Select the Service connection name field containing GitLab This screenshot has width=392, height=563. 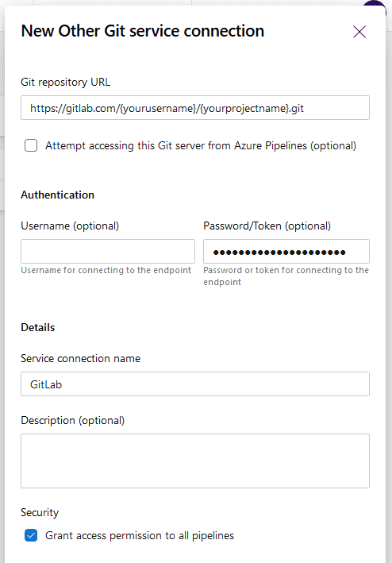click(x=195, y=384)
